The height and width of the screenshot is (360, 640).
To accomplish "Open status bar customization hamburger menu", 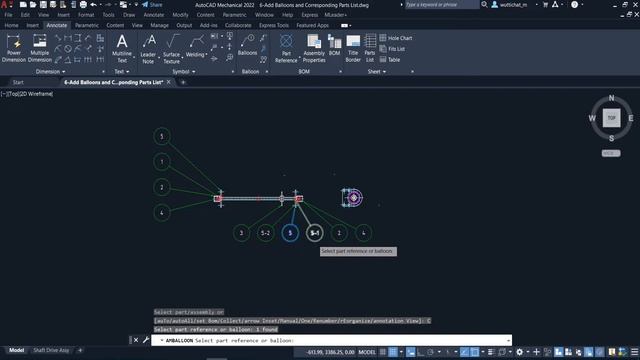I will point(634,352).
